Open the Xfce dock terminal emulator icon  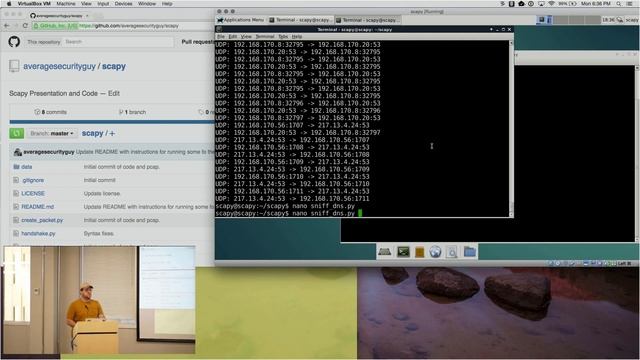[x=403, y=251]
